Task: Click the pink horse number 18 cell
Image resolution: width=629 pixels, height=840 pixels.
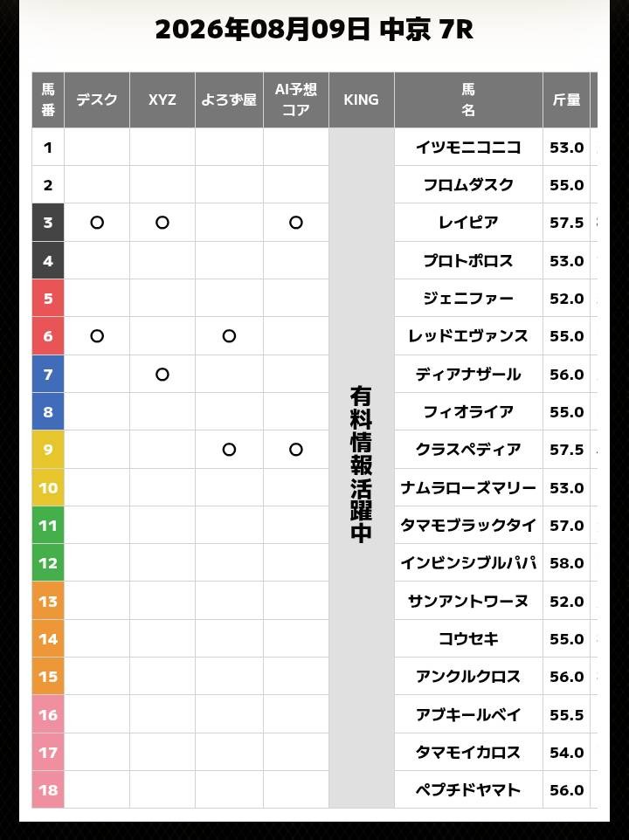Action: point(48,789)
